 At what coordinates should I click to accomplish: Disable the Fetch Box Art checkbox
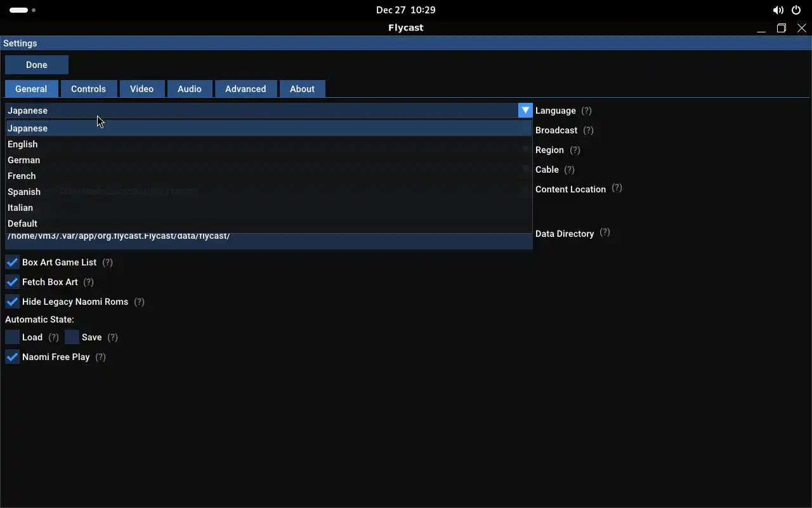[x=12, y=282]
